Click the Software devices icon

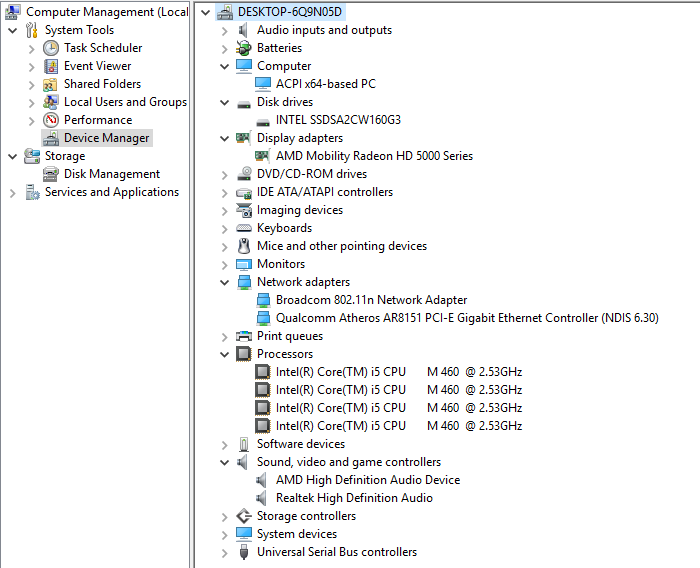(244, 444)
